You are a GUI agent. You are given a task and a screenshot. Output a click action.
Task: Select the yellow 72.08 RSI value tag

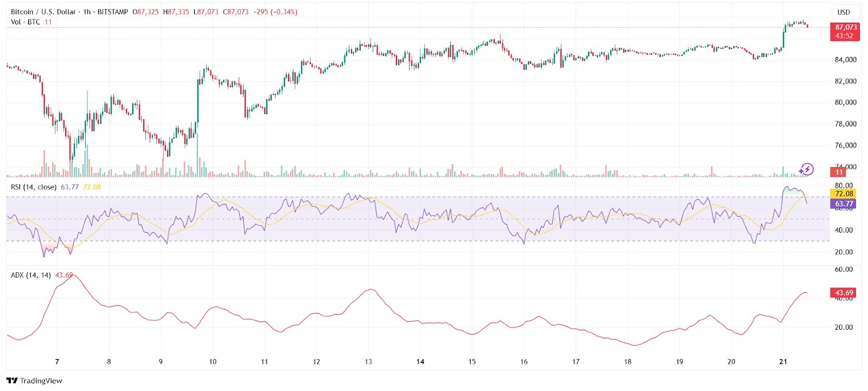coord(844,194)
